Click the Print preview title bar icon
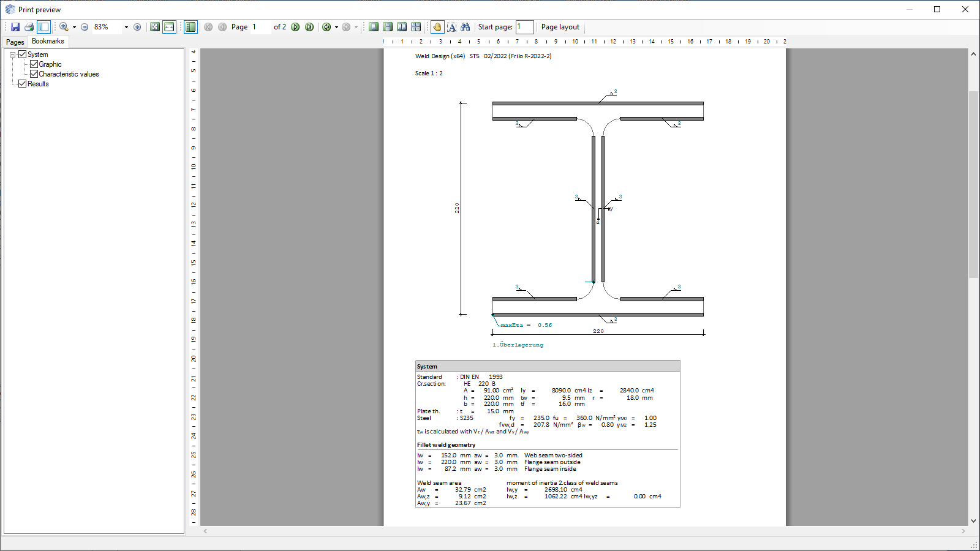Viewport: 980px width, 551px height. tap(10, 9)
